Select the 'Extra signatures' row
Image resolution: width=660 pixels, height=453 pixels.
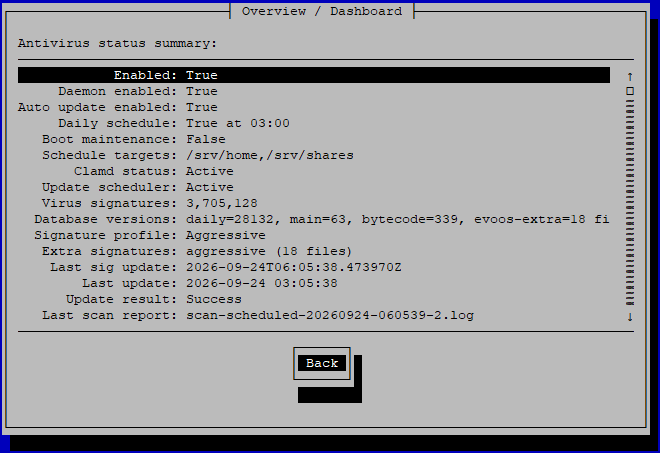point(314,251)
